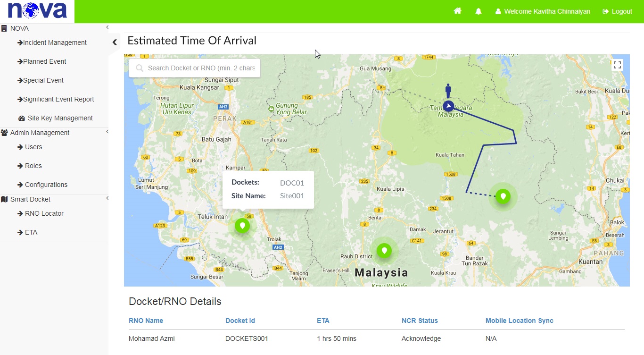The width and height of the screenshot is (644, 355).
Task: Sort by NCR Status column
Action: 420,321
